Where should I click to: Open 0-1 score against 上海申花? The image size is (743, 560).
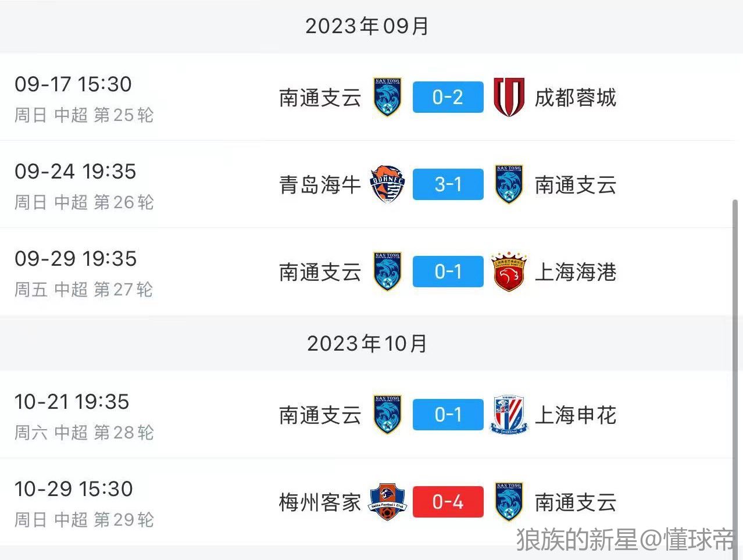click(448, 415)
